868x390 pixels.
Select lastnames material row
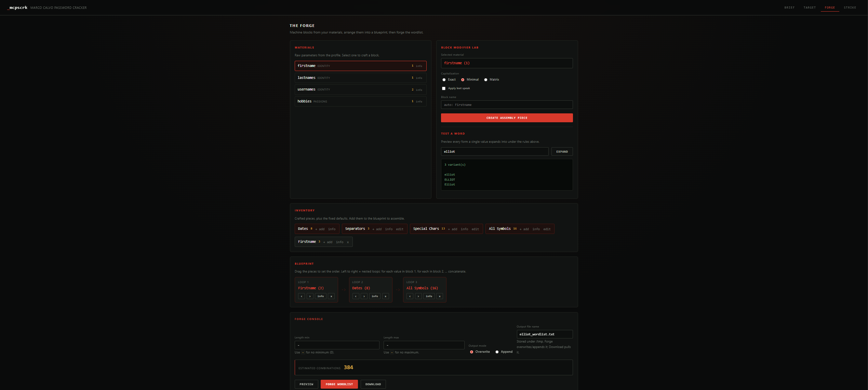360,78
